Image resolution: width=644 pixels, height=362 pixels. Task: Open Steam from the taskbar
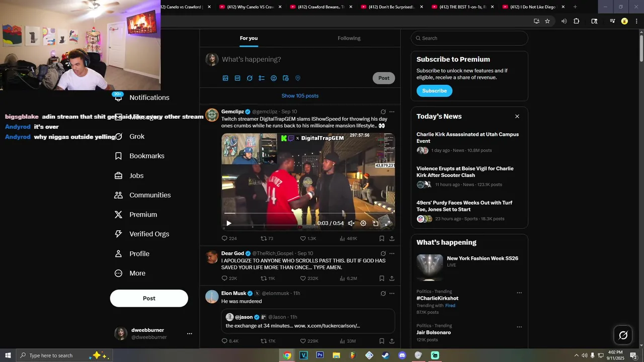385,355
